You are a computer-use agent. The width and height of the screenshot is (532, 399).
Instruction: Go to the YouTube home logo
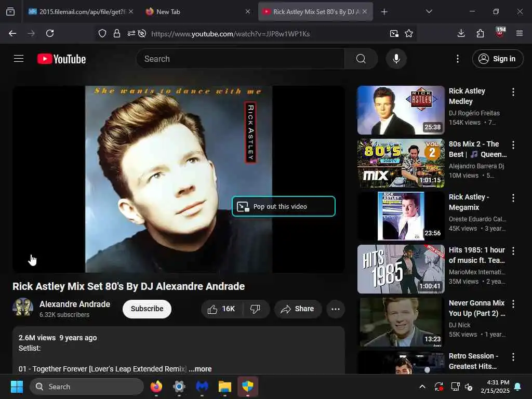coord(61,59)
